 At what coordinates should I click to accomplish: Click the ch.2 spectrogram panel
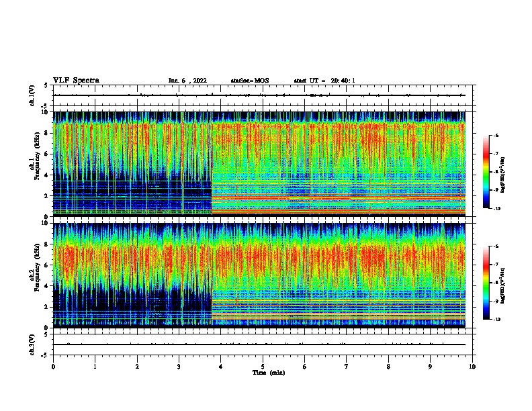259,275
